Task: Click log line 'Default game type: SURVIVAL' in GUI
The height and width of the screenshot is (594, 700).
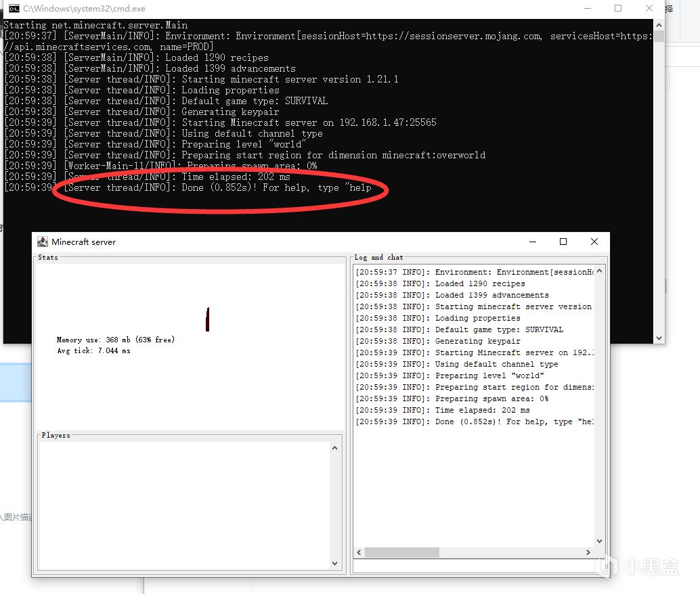Action: (460, 329)
